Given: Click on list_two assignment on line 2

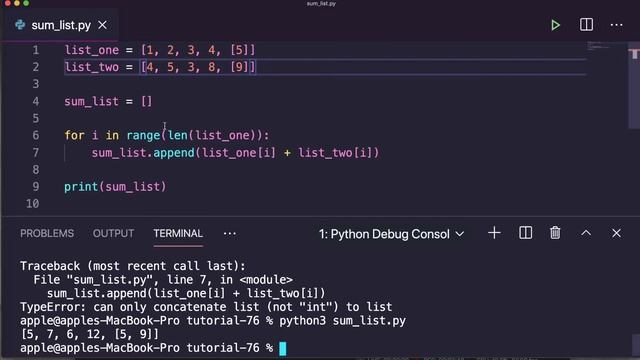Looking at the screenshot, I should [160, 67].
